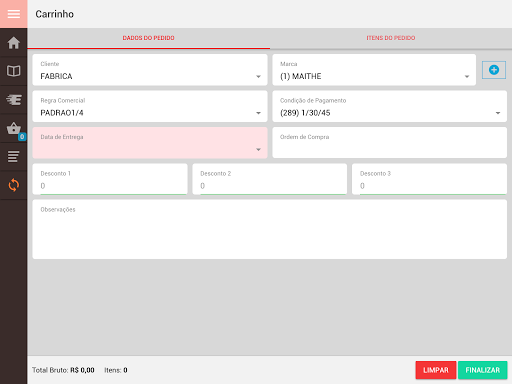Screen dimensions: 512x384
Task: Focus the Ordem de Compra field
Action: tap(389, 143)
